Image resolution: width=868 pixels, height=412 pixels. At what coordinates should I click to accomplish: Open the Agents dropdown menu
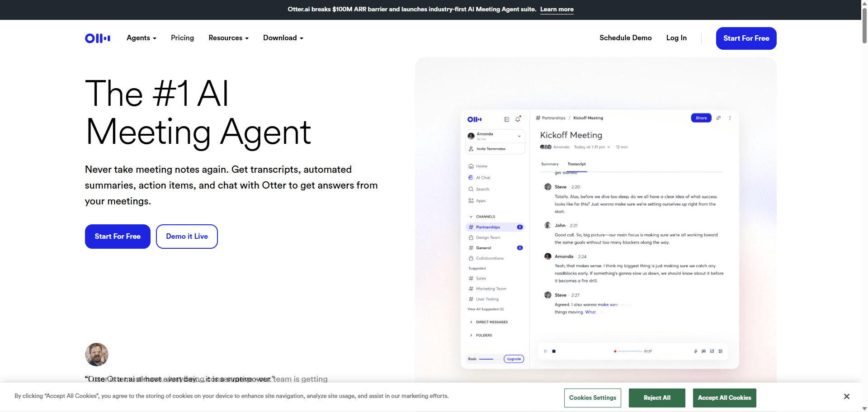click(x=142, y=38)
